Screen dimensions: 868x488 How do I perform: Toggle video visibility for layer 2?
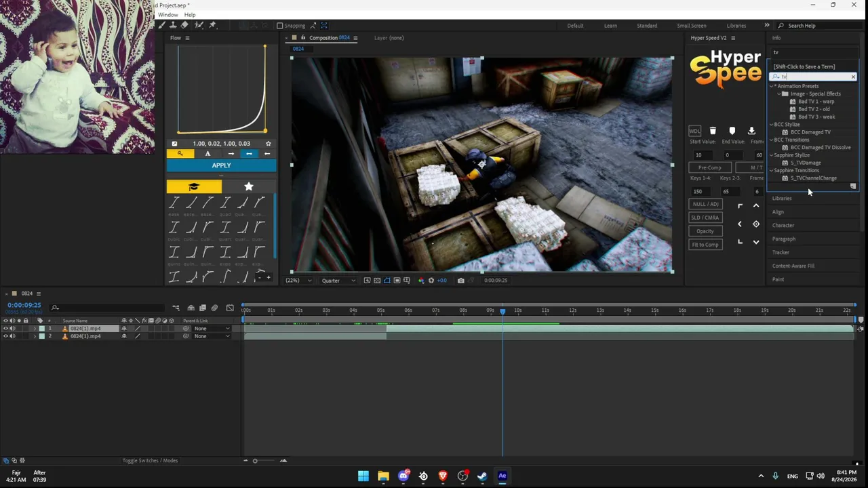pyautogui.click(x=6, y=336)
